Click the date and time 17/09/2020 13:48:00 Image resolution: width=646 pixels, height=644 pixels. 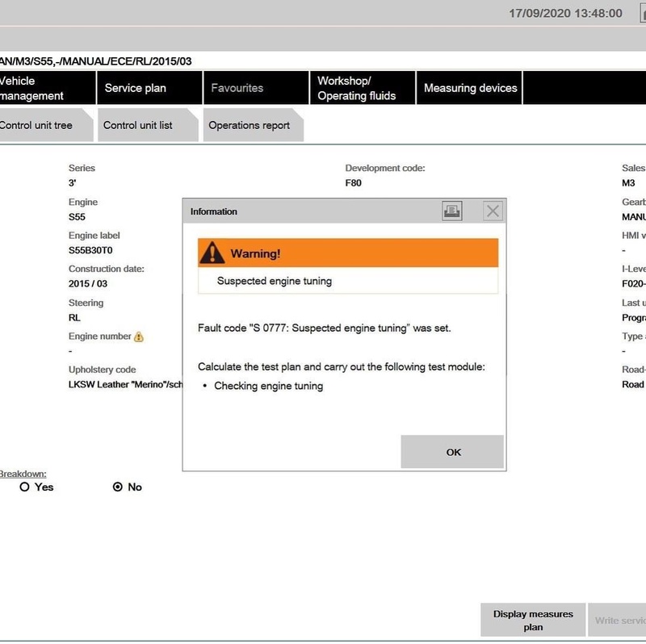[565, 13]
